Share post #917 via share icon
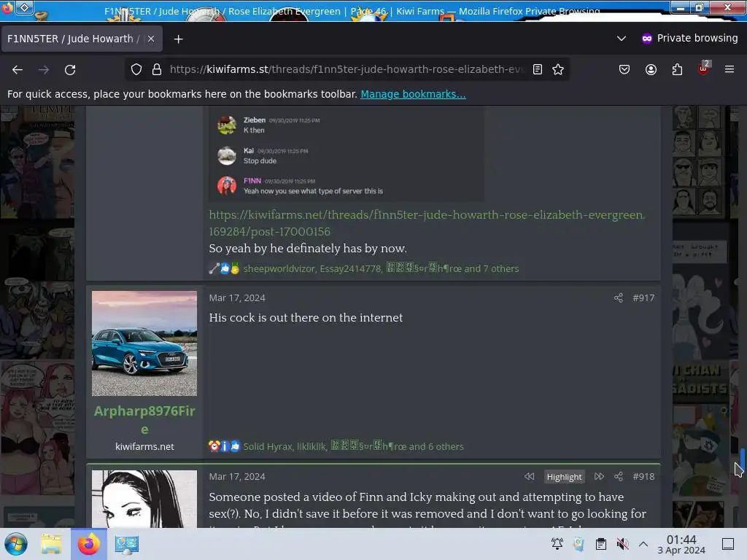The height and width of the screenshot is (560, 747). (x=619, y=298)
